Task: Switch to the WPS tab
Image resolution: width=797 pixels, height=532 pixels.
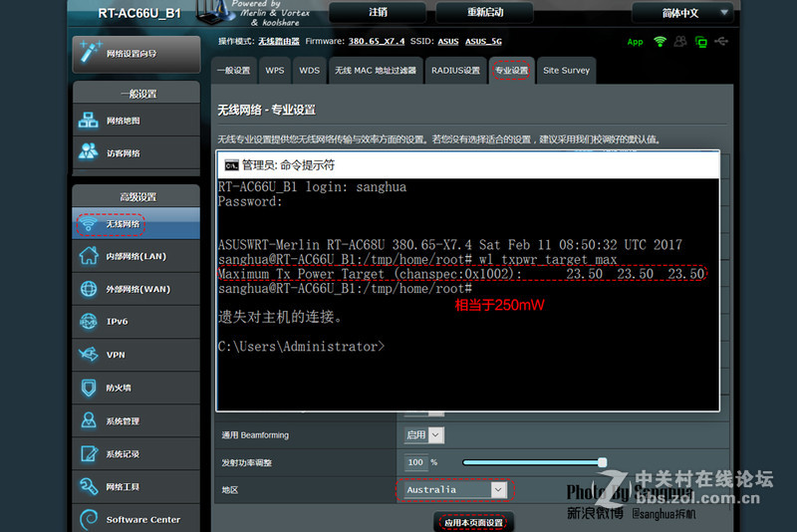Action: click(275, 71)
